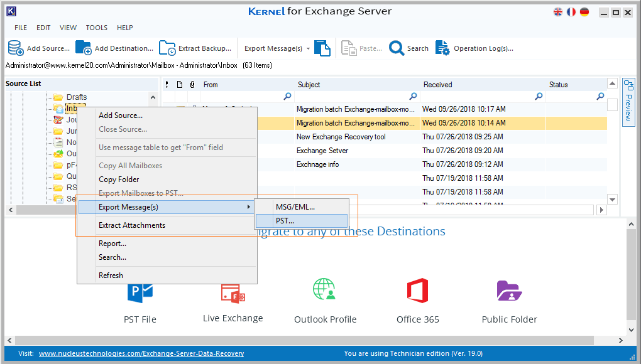The image size is (641, 364).
Task: Click the Subject column filter search icon
Action: click(x=414, y=96)
